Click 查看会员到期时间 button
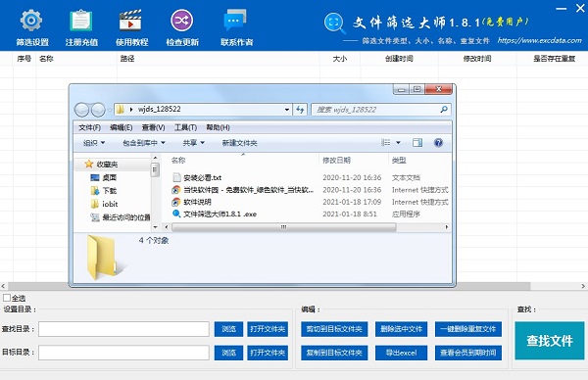The height and width of the screenshot is (380, 588). coord(468,353)
